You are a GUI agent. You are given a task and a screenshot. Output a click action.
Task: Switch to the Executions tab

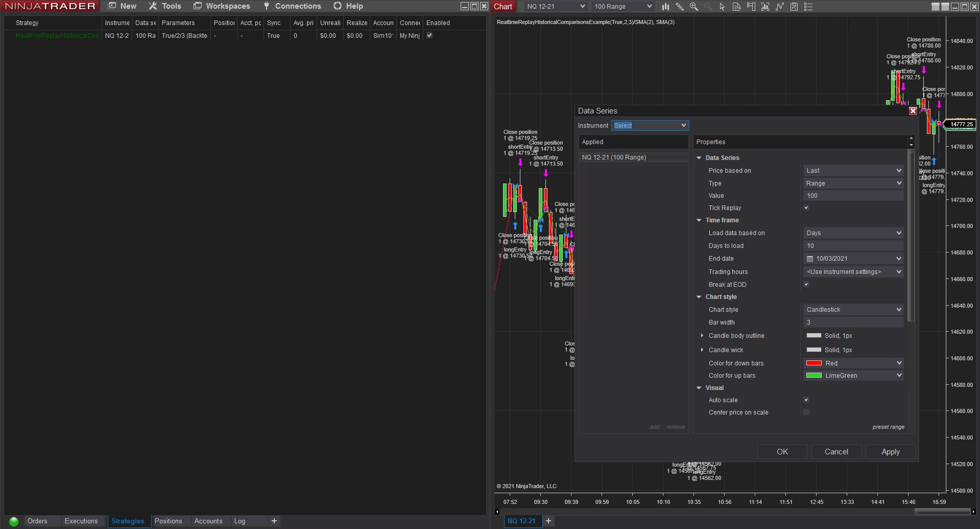(81, 521)
